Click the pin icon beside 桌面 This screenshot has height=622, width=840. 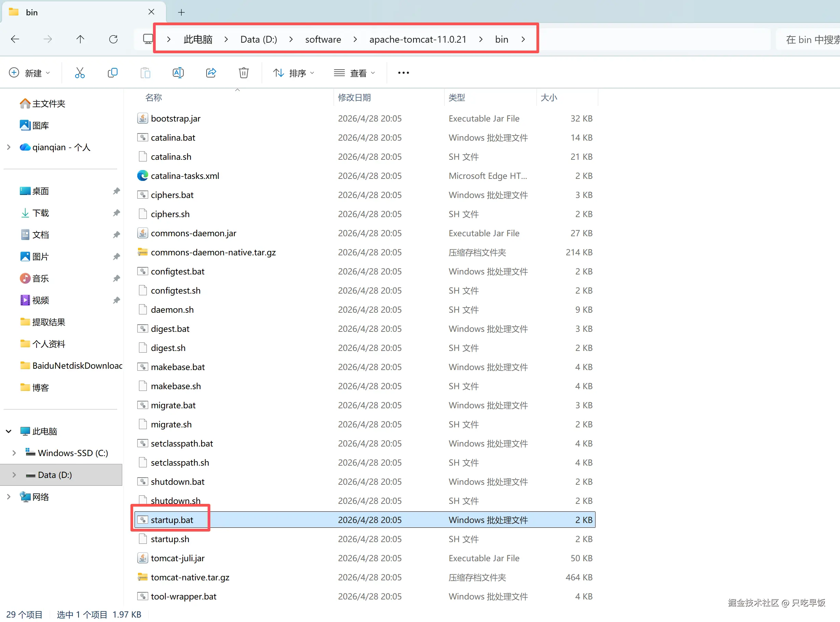point(116,191)
